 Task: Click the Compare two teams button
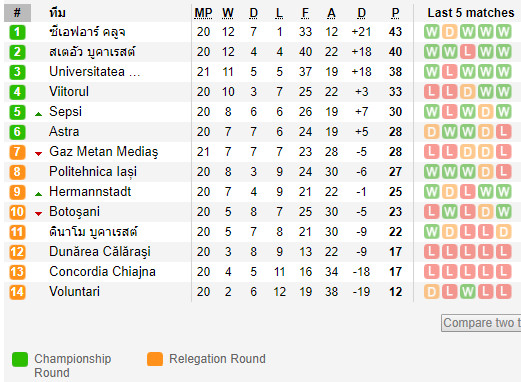481,323
